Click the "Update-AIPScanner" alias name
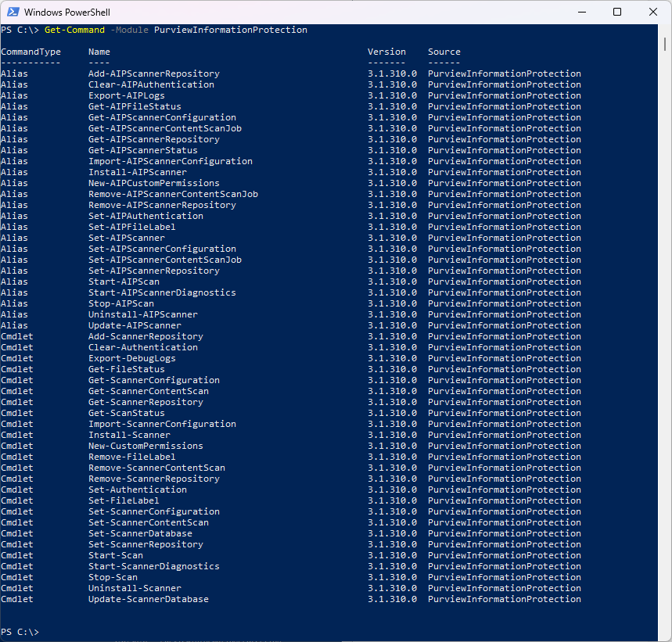Image resolution: width=672 pixels, height=642 pixels. tap(135, 325)
